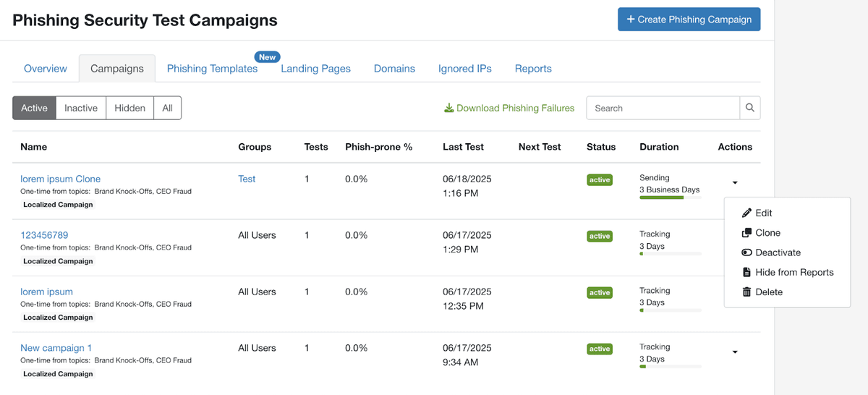The image size is (868, 395).
Task: Open the Landing Pages tab
Action: click(x=315, y=69)
